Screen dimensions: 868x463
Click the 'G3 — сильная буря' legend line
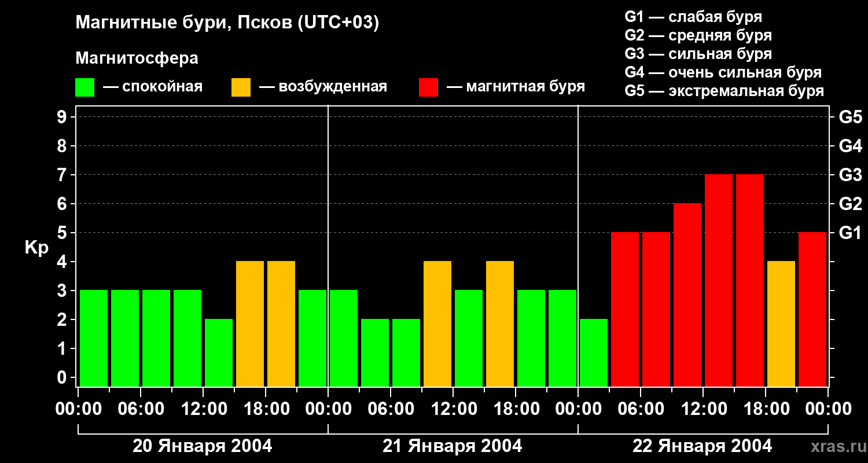point(698,54)
